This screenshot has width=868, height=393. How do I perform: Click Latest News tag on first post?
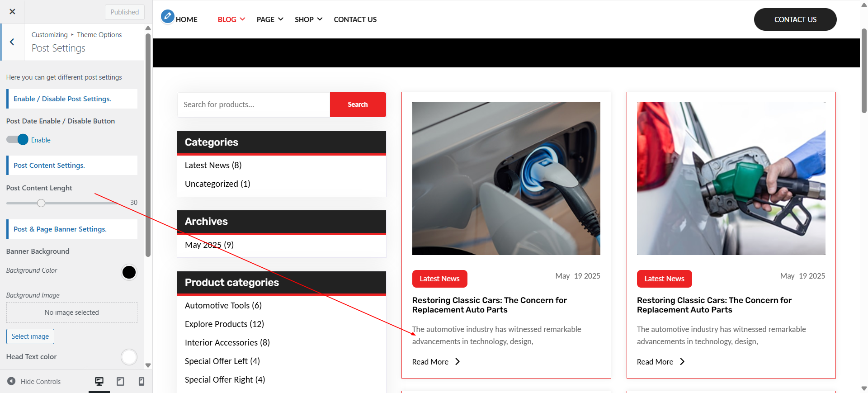[439, 279]
